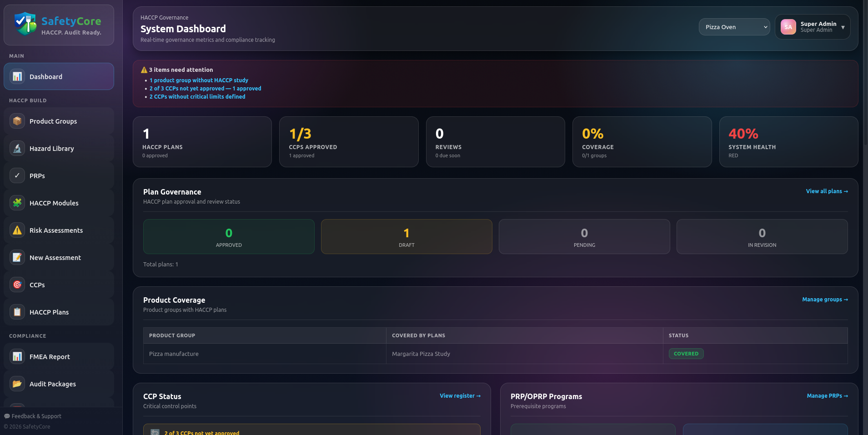Click the HACCP Plans clipboard icon
This screenshot has width=868, height=435.
(17, 312)
